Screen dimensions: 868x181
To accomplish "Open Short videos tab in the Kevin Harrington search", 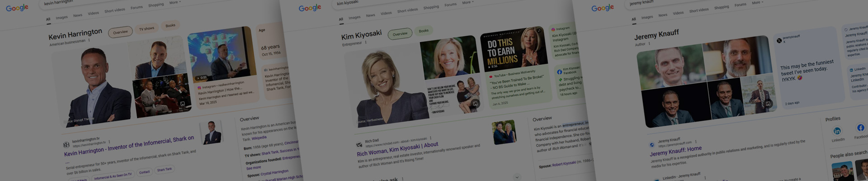I will [x=114, y=10].
